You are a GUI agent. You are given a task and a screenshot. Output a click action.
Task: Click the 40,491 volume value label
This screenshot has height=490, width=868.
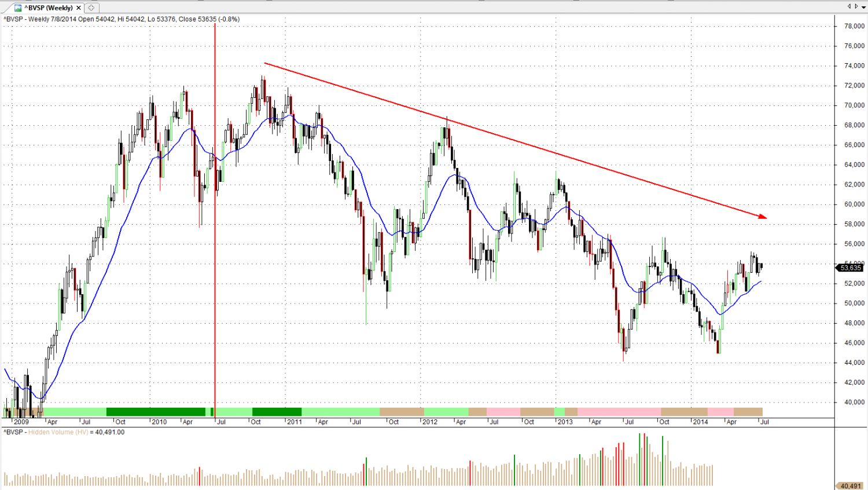click(851, 486)
